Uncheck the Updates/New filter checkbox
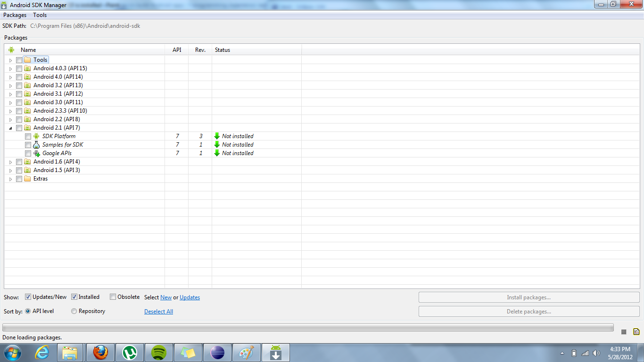Image resolution: width=644 pixels, height=362 pixels. pos(28,297)
